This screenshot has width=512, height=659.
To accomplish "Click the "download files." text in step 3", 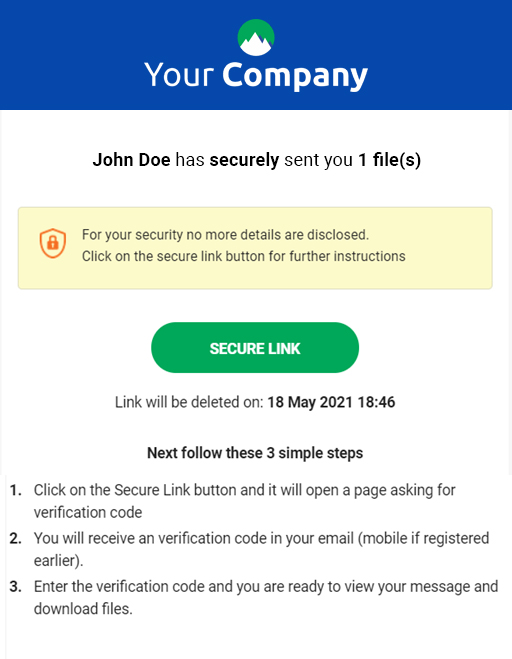I will (x=83, y=609).
